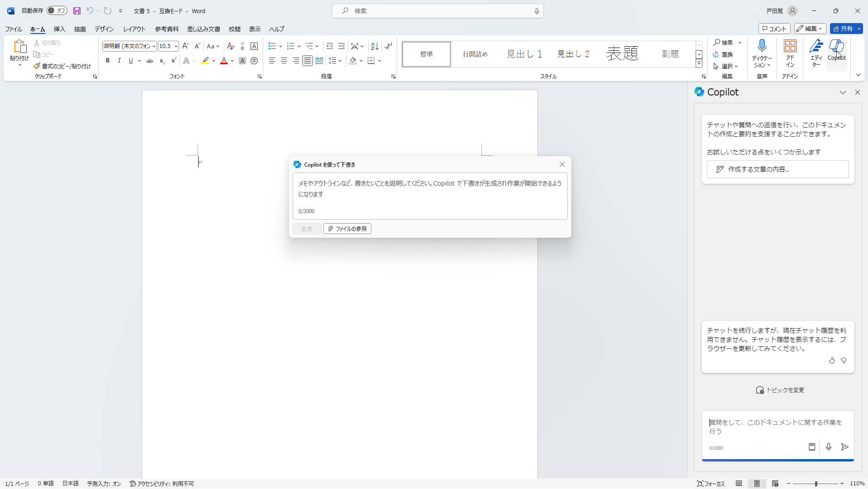Click the zoom slider handle
The image size is (868, 489).
tap(816, 484)
